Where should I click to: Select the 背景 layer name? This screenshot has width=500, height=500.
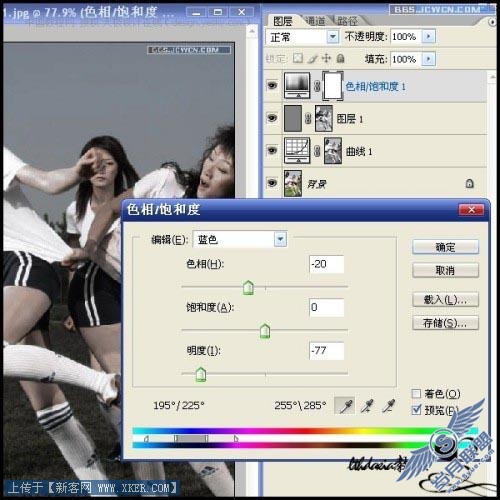tap(316, 184)
